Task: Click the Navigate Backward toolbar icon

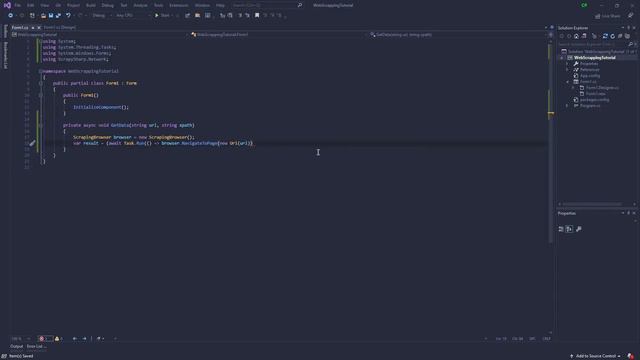Action: (x=11, y=16)
